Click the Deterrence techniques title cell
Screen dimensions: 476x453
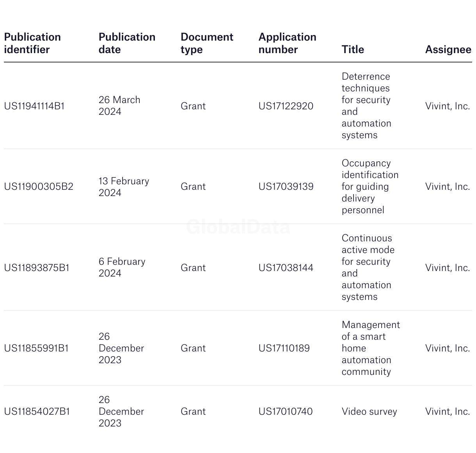pyautogui.click(x=366, y=106)
